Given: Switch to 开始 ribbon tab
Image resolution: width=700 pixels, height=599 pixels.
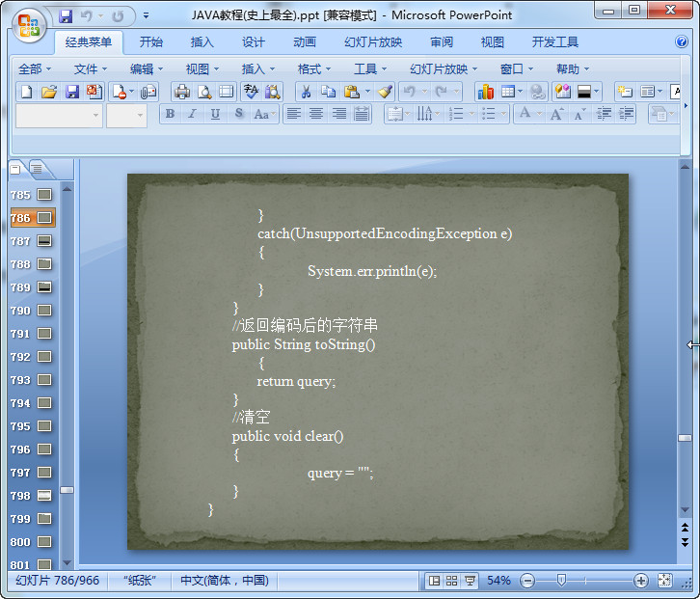Looking at the screenshot, I should tap(150, 42).
